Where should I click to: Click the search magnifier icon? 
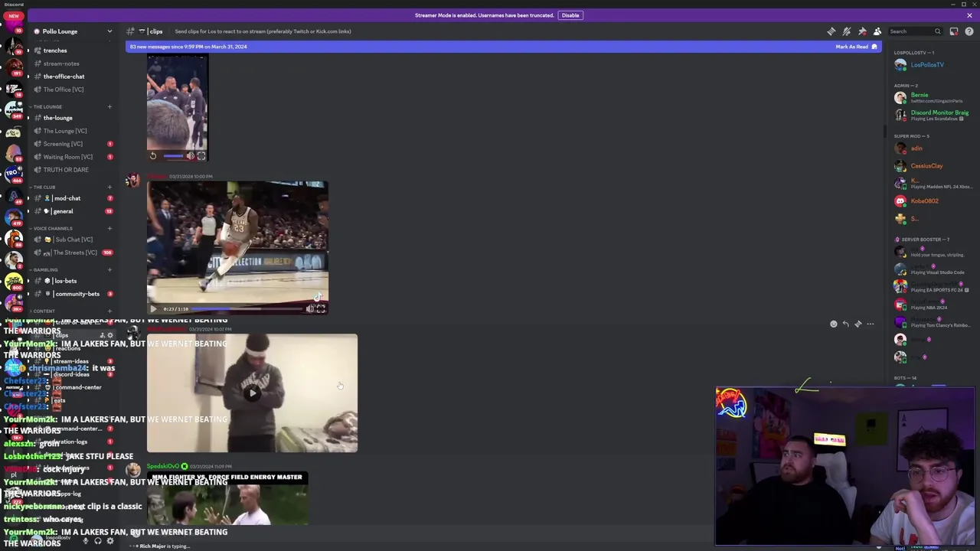(x=937, y=31)
